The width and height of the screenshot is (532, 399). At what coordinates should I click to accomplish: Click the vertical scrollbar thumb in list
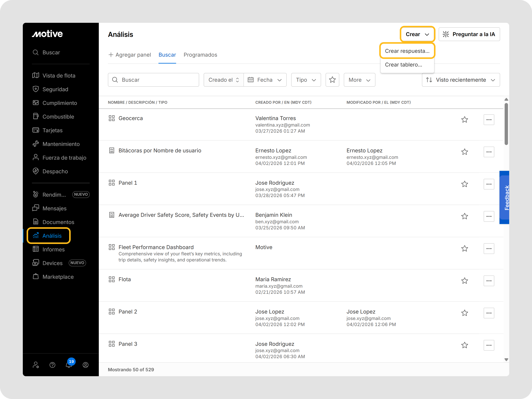(x=506, y=124)
